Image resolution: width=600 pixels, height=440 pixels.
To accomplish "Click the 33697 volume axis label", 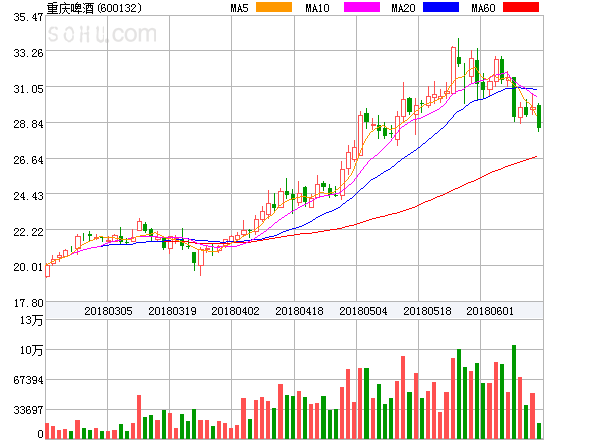I will pos(28,410).
